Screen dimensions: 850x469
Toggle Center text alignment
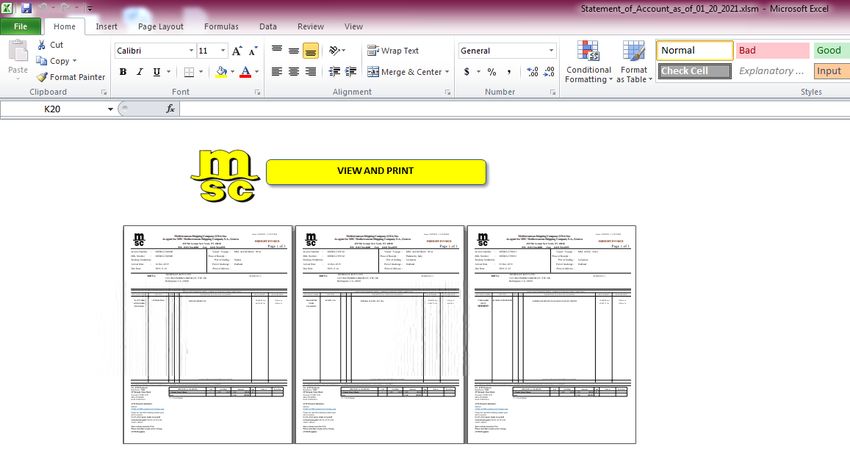point(294,72)
